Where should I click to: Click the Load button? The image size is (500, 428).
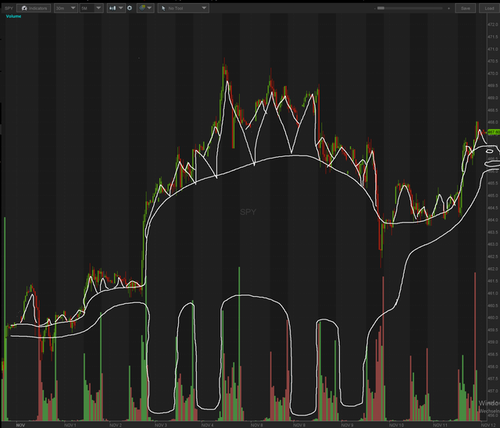pos(489,8)
